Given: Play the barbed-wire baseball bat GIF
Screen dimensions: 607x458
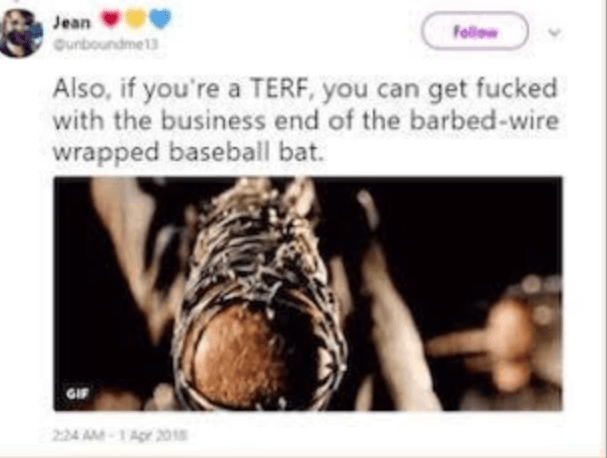Looking at the screenshot, I should click(308, 293).
